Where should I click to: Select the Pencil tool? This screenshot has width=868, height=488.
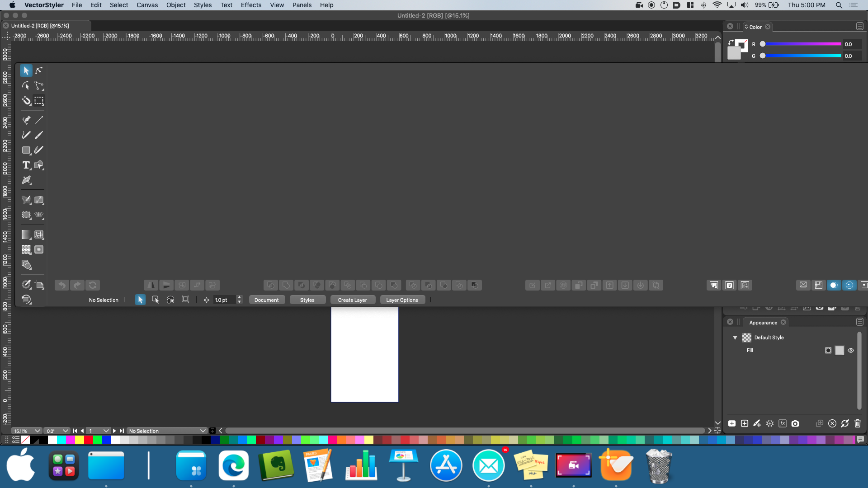point(26,135)
